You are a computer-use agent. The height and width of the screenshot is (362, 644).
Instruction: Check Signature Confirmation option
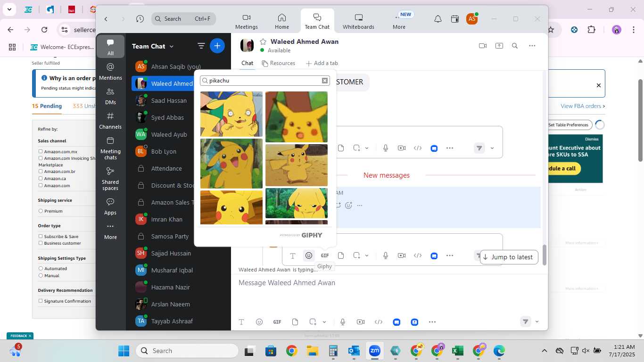click(x=41, y=301)
